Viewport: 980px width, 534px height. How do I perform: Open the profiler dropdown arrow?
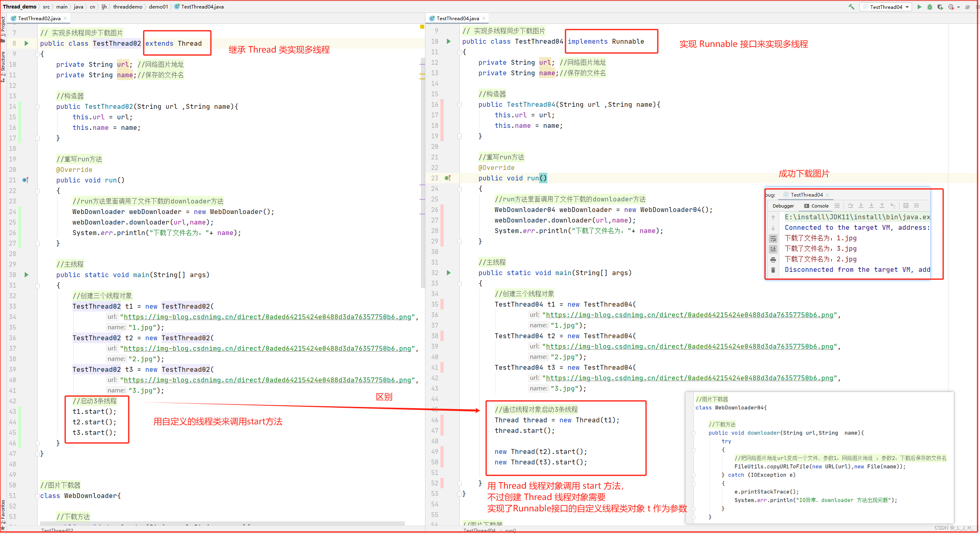[x=958, y=7]
